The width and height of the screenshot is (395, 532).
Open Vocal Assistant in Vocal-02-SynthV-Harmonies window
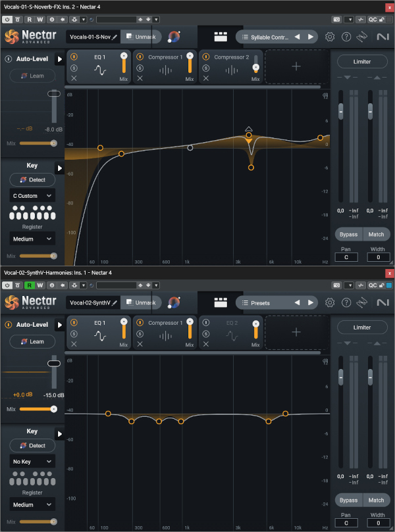pos(174,302)
